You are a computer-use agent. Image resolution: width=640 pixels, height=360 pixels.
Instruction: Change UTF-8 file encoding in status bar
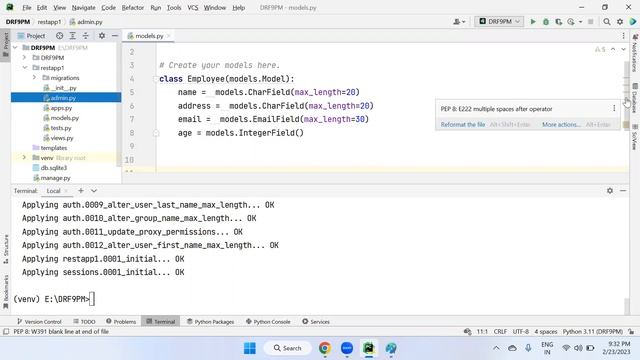point(521,331)
